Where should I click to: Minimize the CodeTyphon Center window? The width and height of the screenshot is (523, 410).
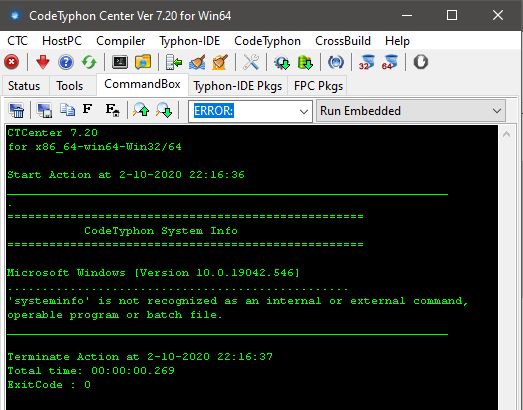[407, 15]
